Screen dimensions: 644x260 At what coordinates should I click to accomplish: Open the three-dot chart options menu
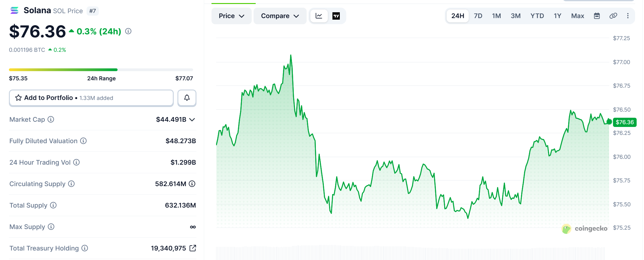(628, 16)
